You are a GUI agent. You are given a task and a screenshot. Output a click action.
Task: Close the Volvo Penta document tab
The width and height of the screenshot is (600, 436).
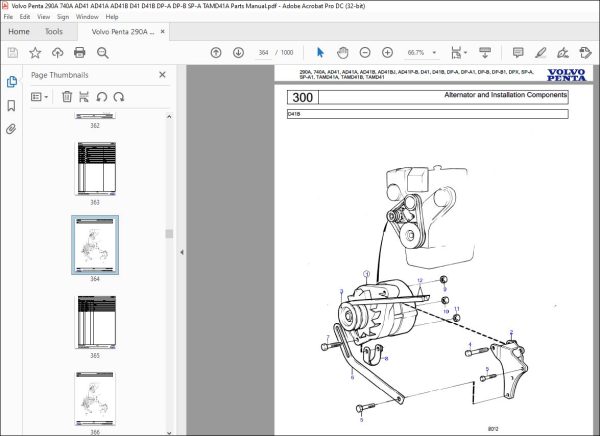[163, 31]
